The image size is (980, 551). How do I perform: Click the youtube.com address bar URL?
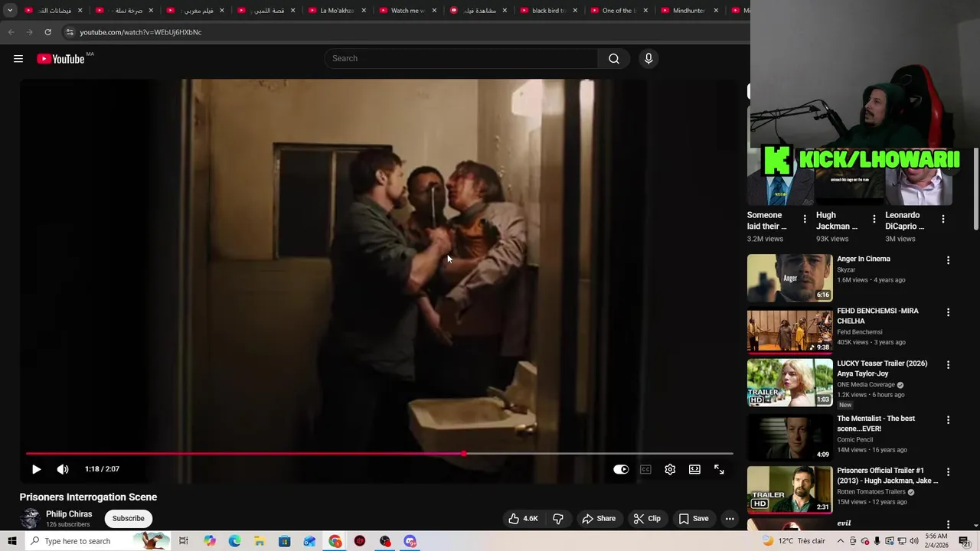tap(141, 32)
